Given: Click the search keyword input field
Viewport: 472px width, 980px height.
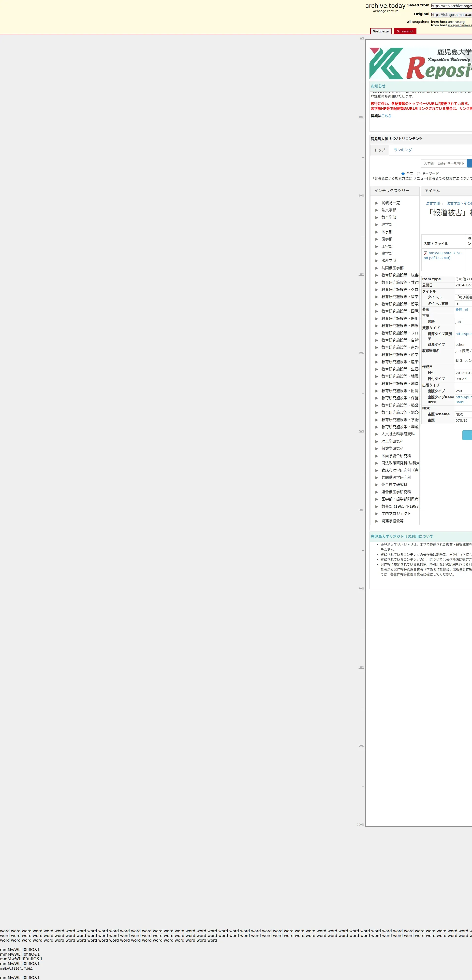Looking at the screenshot, I should click(x=443, y=163).
